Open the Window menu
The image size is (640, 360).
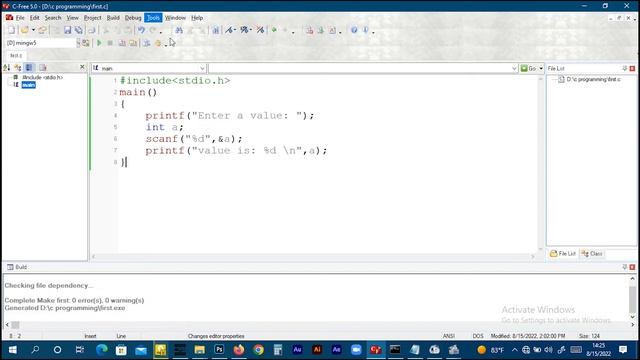(x=175, y=18)
